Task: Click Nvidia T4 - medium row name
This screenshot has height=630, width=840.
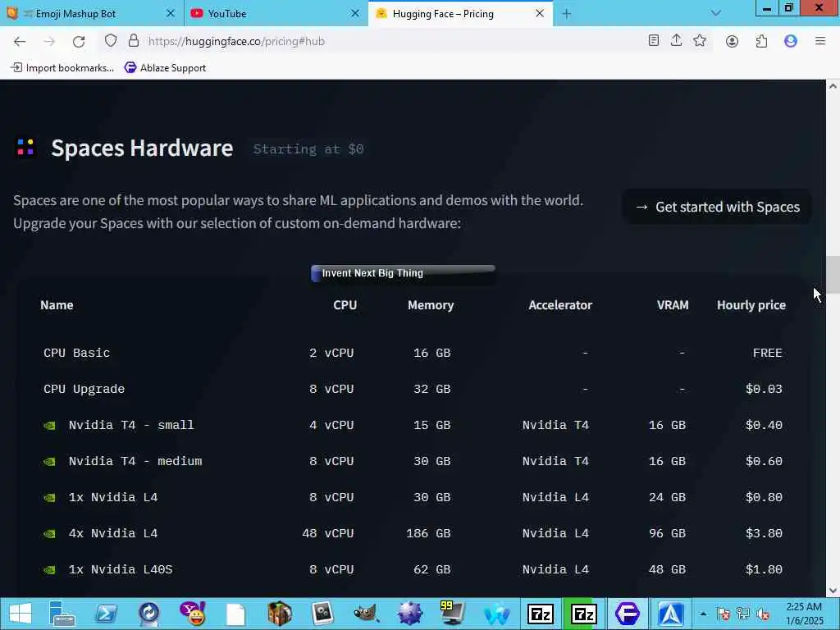Action: click(x=135, y=461)
